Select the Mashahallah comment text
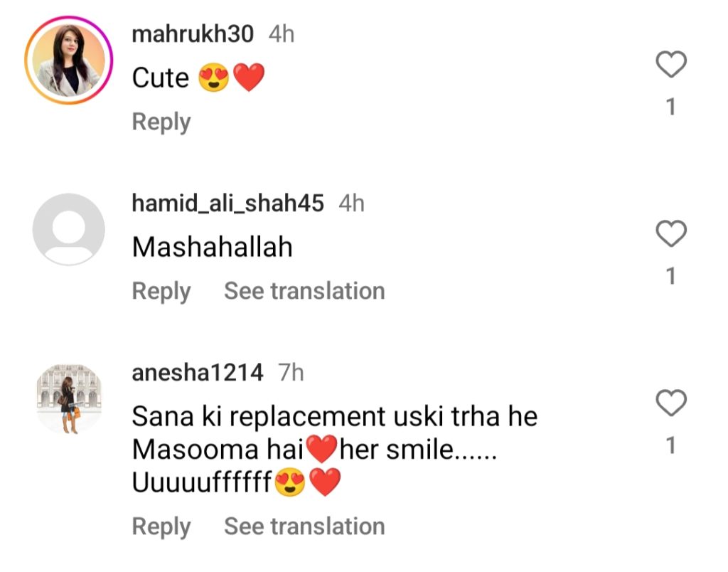728x572 pixels. coord(212,247)
